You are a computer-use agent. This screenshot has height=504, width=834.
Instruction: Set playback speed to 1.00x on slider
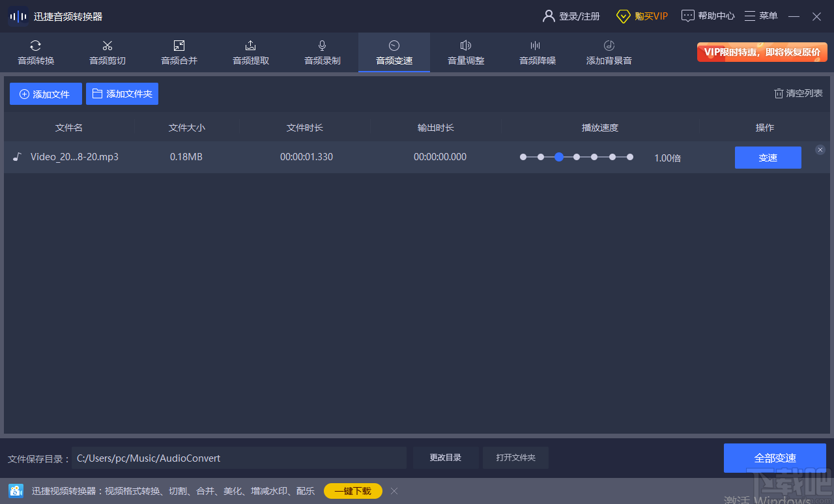pyautogui.click(x=558, y=157)
